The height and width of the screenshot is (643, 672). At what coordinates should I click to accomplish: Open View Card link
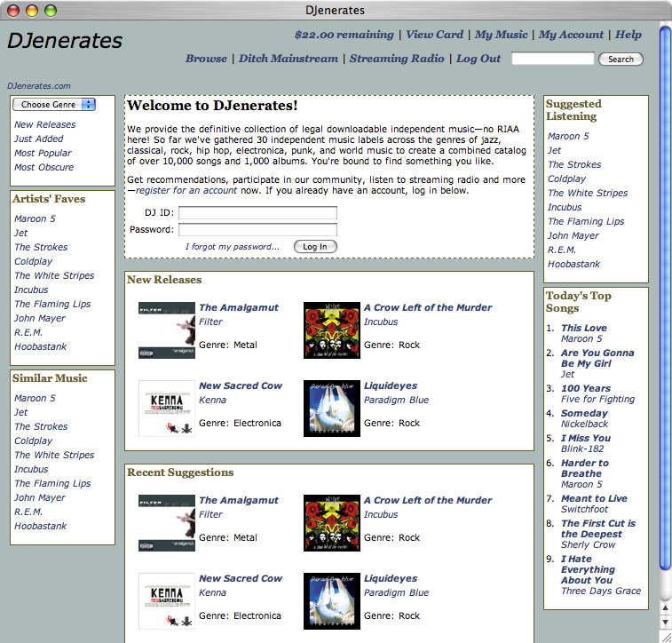(x=435, y=35)
